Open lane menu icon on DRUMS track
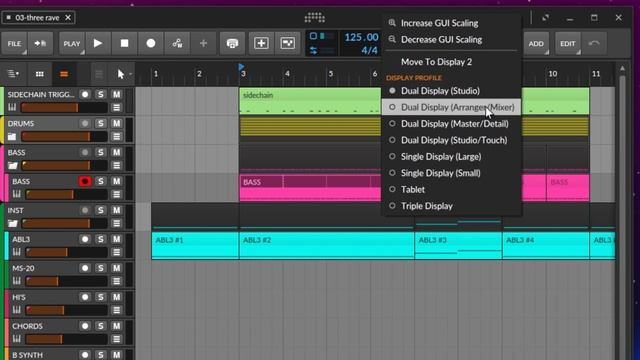Viewport: 640px width, 360px height. 117,137
